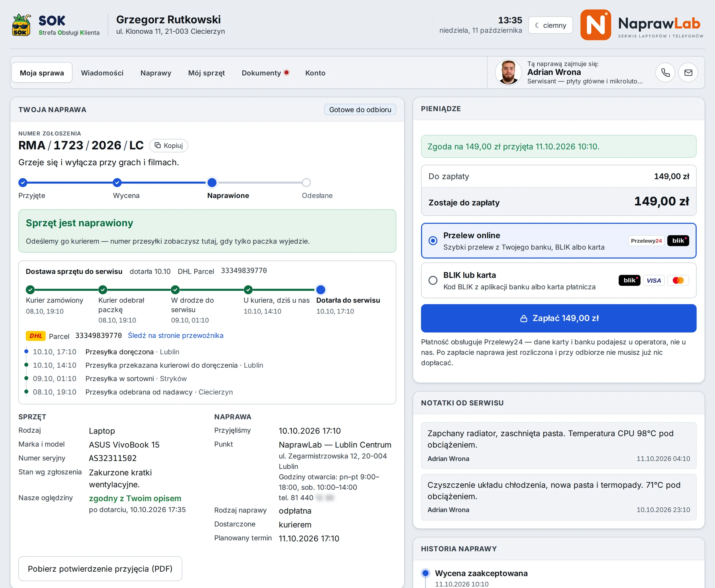Toggle the ciemny dark theme button
This screenshot has height=588, width=715.
point(550,25)
